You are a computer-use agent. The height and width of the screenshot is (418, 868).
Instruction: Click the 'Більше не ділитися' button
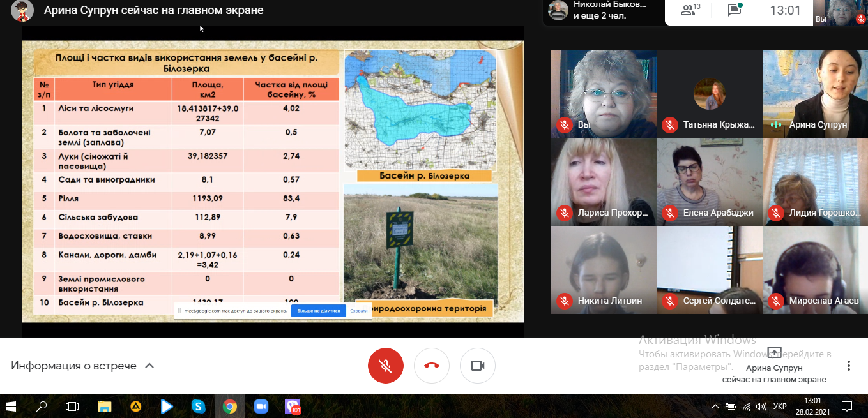[318, 311]
